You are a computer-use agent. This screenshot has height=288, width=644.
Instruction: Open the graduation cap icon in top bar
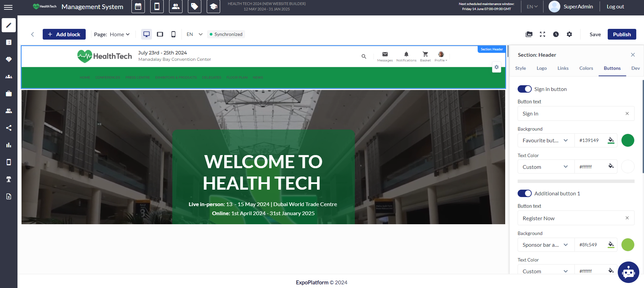point(213,7)
